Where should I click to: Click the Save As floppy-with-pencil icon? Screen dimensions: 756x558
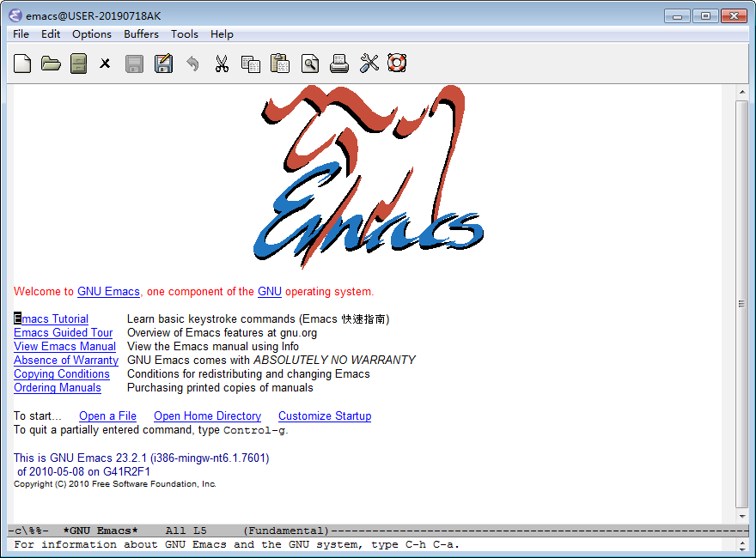click(163, 64)
